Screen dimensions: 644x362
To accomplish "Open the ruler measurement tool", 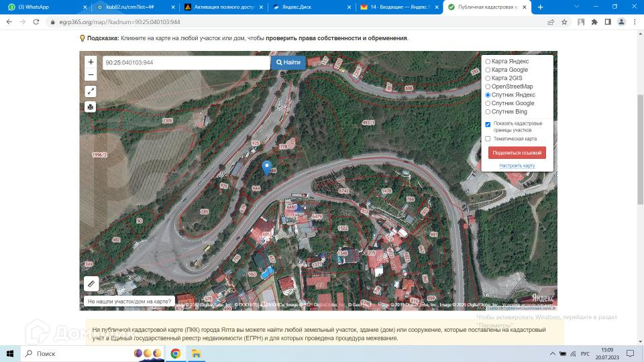I will point(91,284).
